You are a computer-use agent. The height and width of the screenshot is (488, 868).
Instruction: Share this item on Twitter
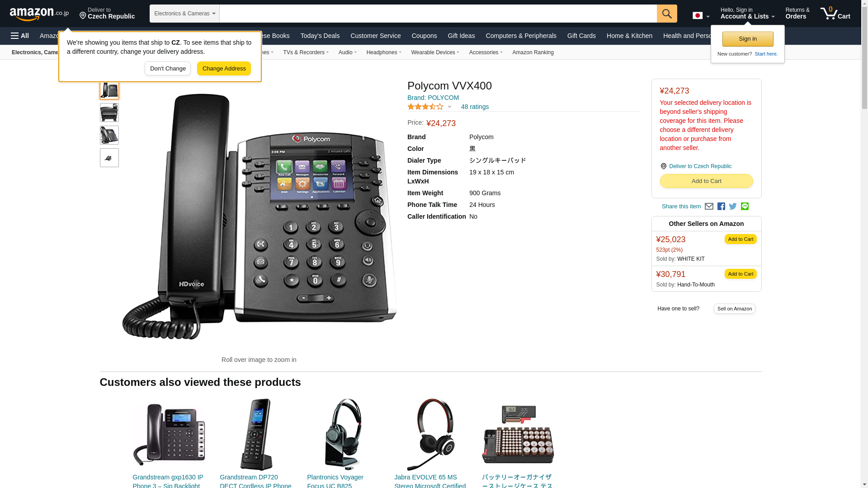point(733,206)
